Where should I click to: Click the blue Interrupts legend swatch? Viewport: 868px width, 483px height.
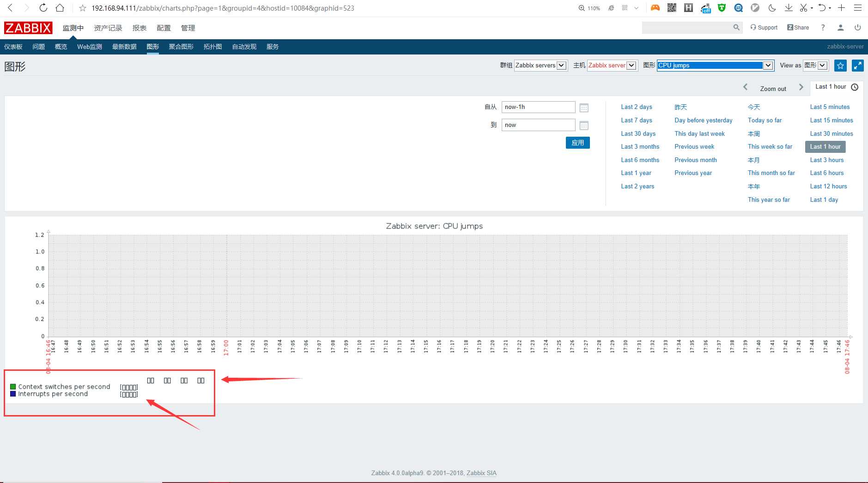pos(13,394)
